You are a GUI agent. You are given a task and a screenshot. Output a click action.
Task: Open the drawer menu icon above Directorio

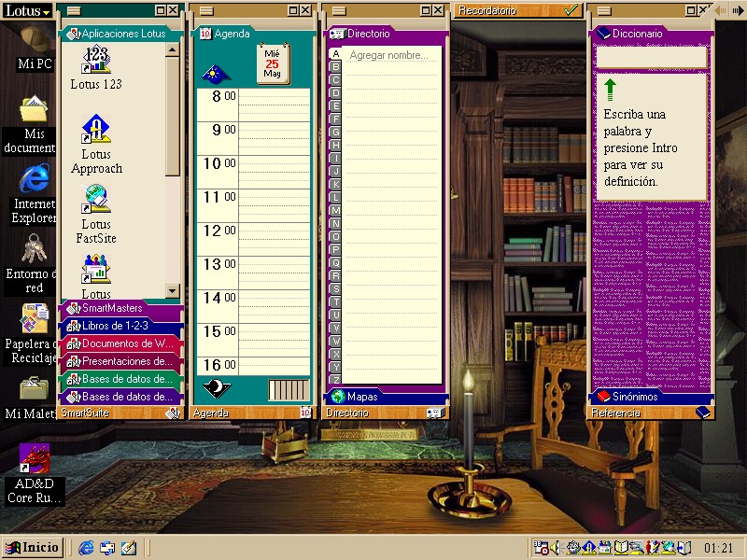pyautogui.click(x=339, y=10)
